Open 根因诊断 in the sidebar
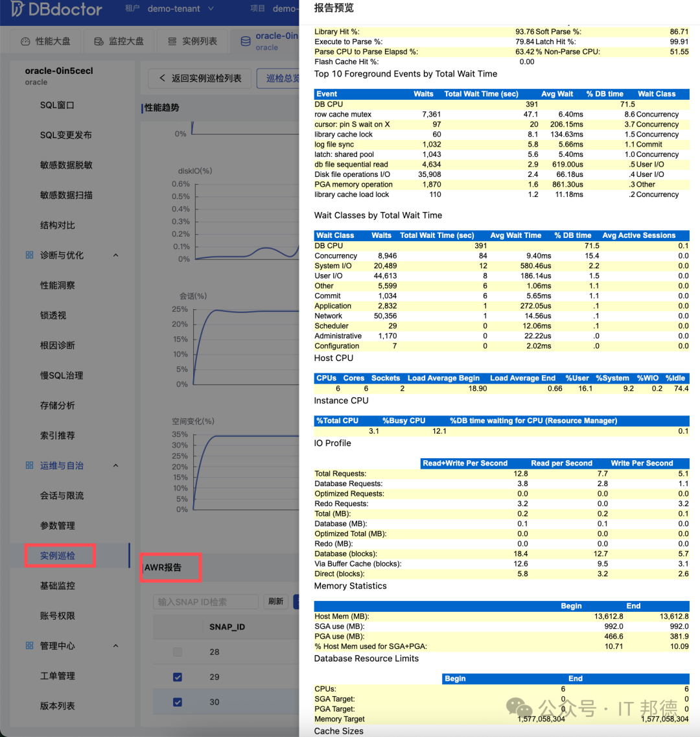The image size is (700, 737). tap(57, 345)
